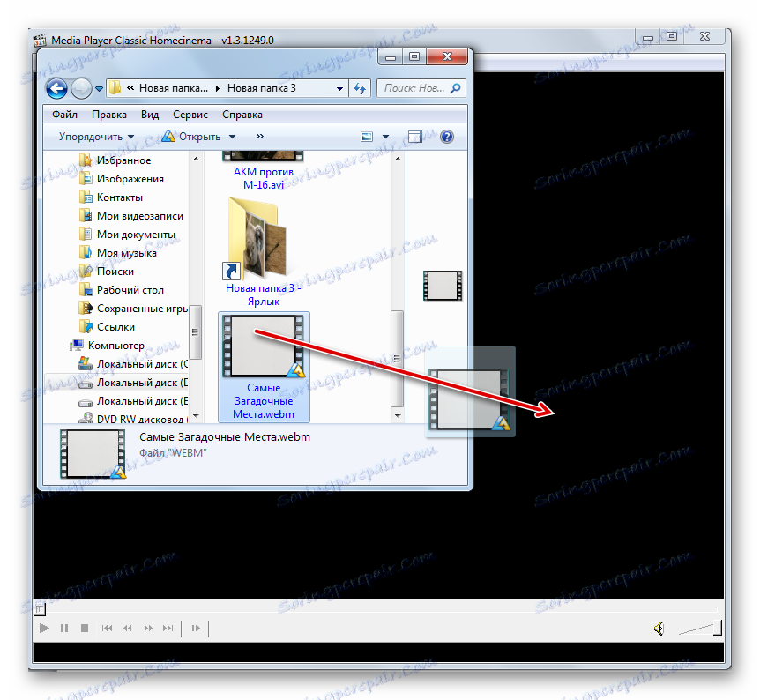Select Избранное in the navigation pane
The width and height of the screenshot is (760, 700).
tap(115, 160)
